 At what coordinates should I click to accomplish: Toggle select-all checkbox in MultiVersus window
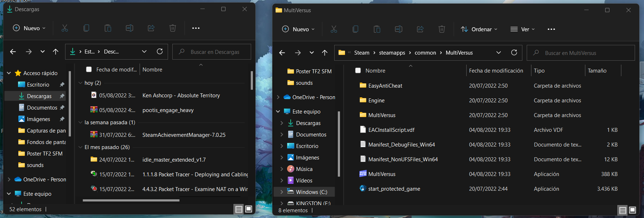(358, 71)
